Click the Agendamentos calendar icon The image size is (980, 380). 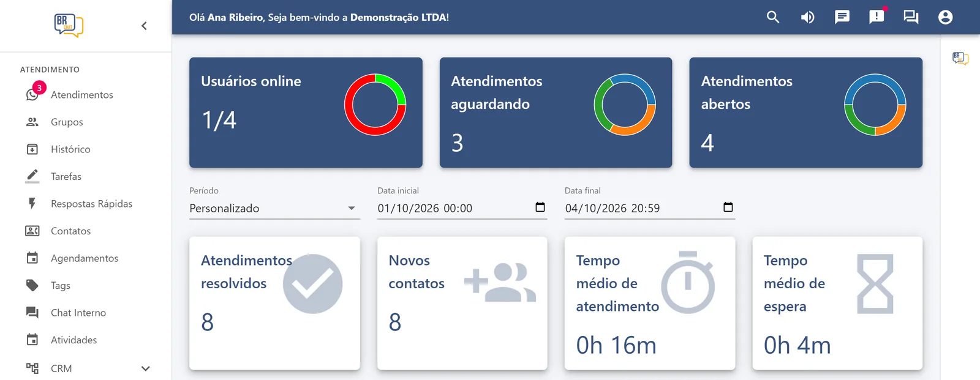(x=32, y=258)
